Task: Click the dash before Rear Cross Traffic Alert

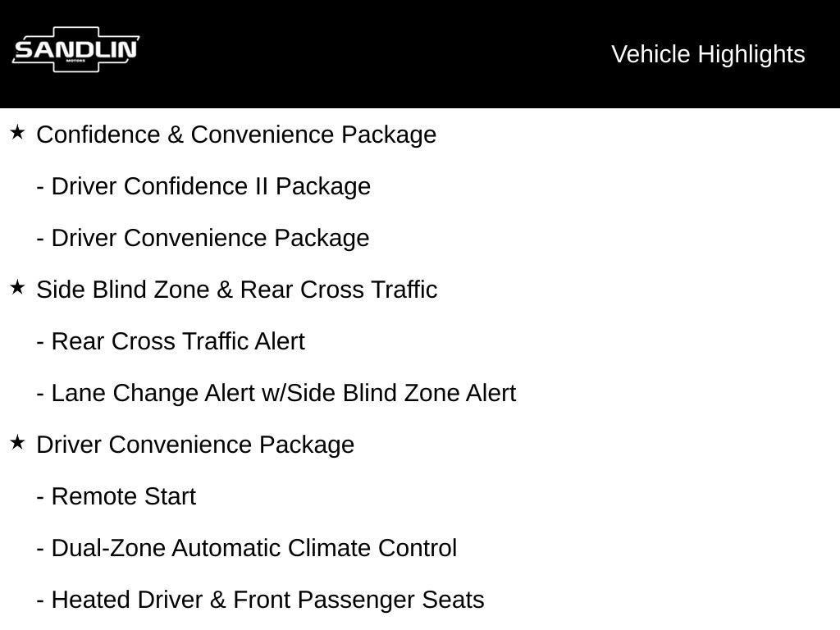Action: click(40, 342)
